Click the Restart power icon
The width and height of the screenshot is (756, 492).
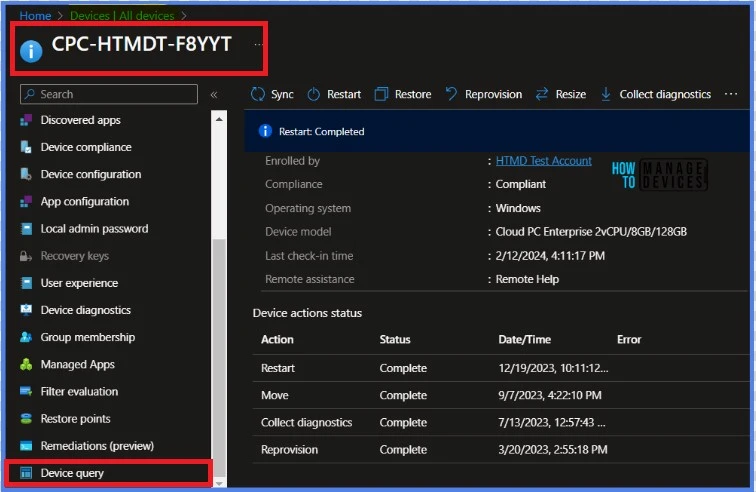pyautogui.click(x=313, y=94)
